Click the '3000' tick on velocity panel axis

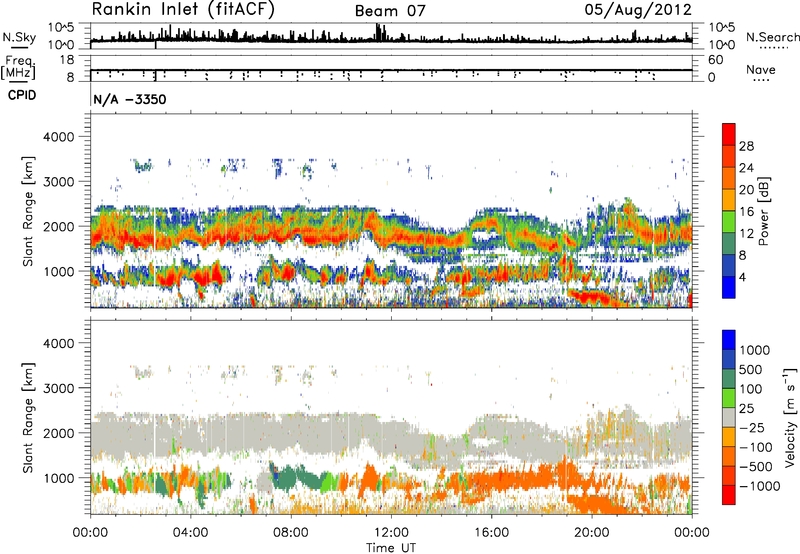[58, 388]
